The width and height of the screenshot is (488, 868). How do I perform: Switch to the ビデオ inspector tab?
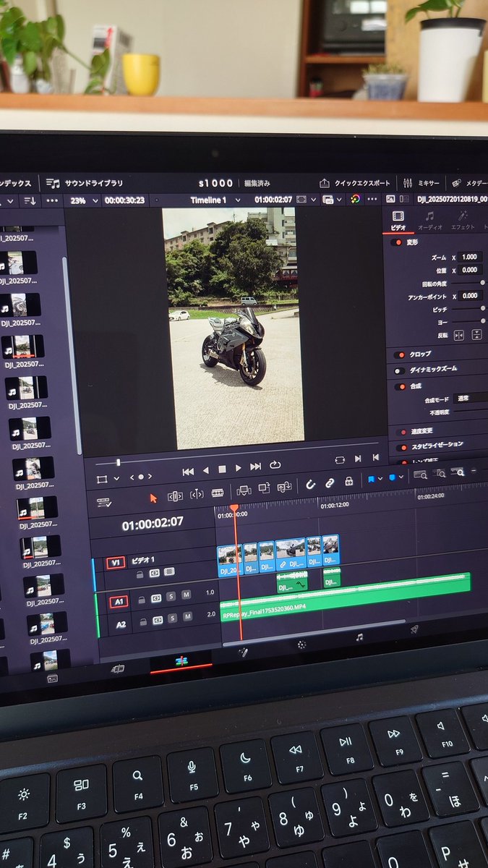pyautogui.click(x=398, y=221)
